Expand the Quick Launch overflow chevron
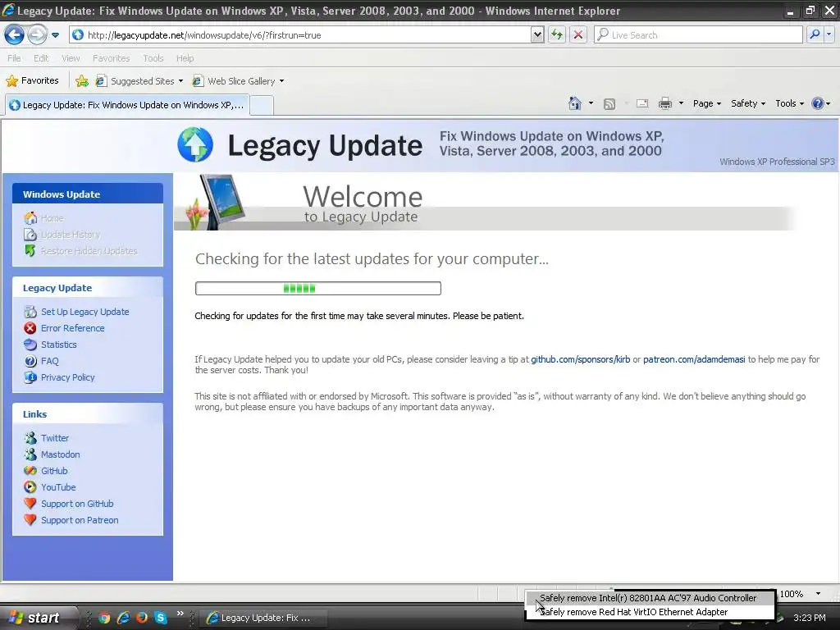840x630 pixels. click(180, 614)
